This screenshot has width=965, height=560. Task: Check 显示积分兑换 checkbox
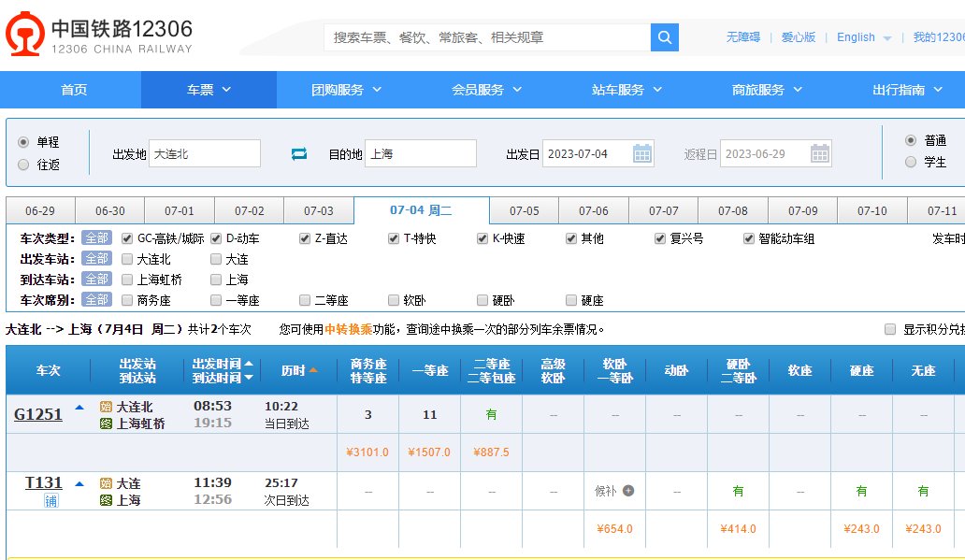tap(890, 329)
